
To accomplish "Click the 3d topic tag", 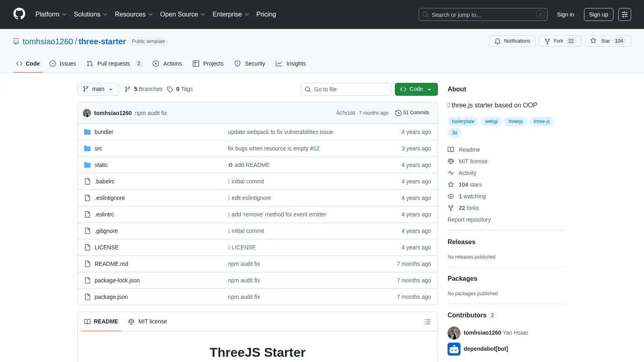I will [x=454, y=133].
